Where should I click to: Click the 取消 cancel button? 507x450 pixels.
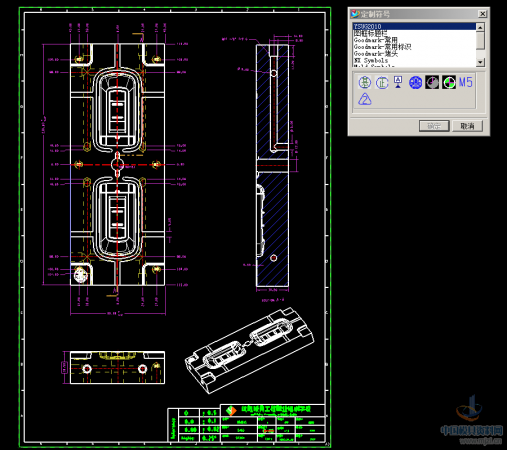click(x=467, y=126)
